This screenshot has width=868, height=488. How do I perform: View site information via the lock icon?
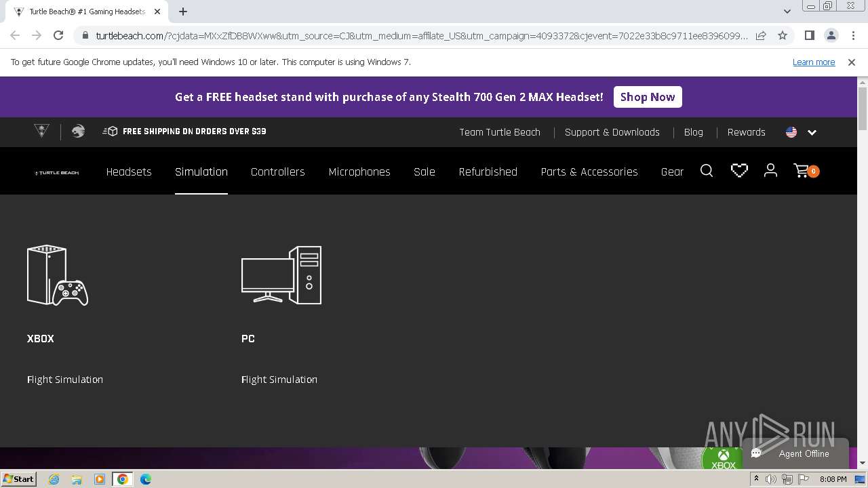(84, 35)
